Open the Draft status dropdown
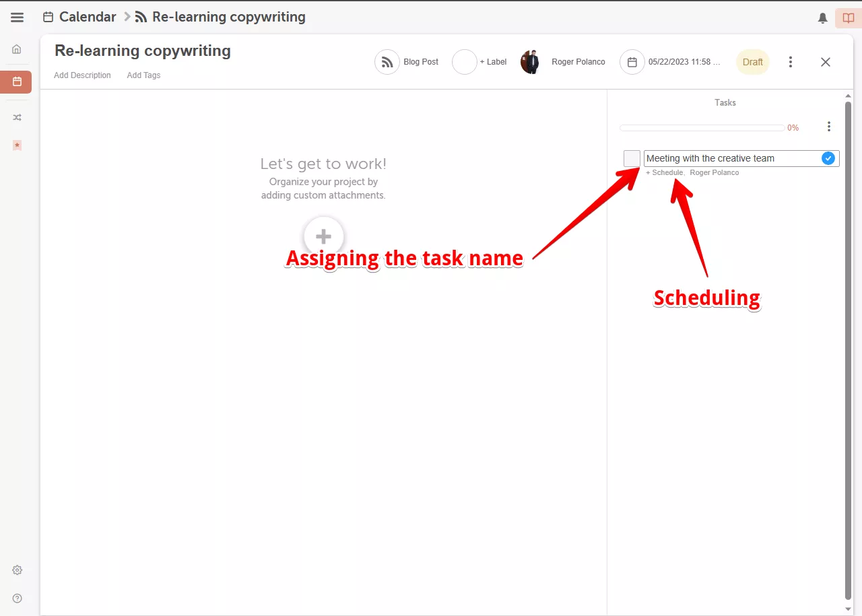Viewport: 862px width, 616px height. [752, 62]
